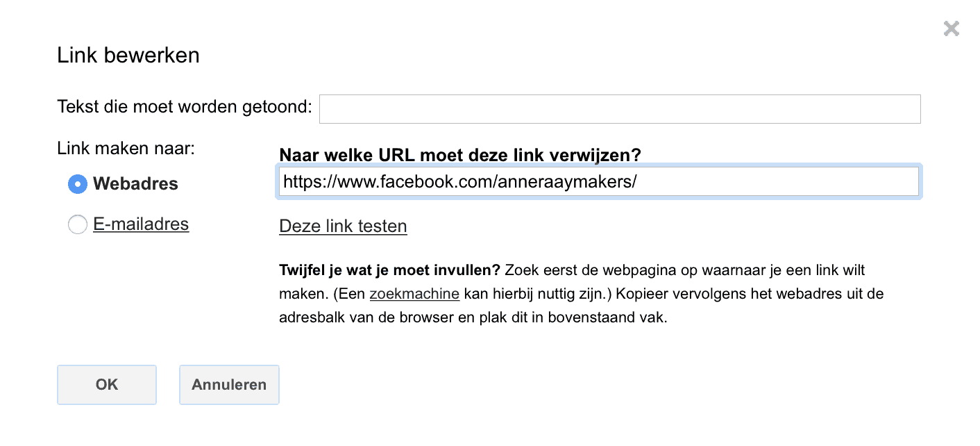
Task: Confirm with the OK button
Action: click(x=107, y=385)
